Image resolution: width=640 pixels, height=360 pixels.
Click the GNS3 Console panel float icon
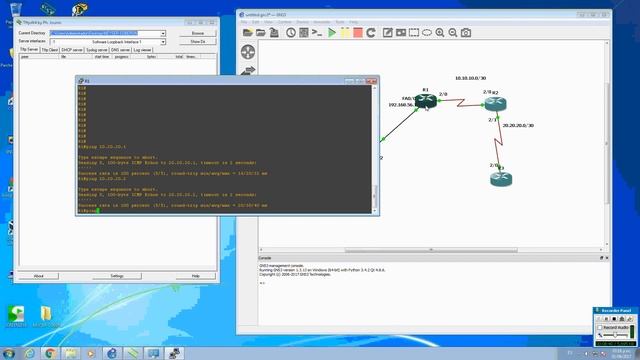click(x=601, y=258)
